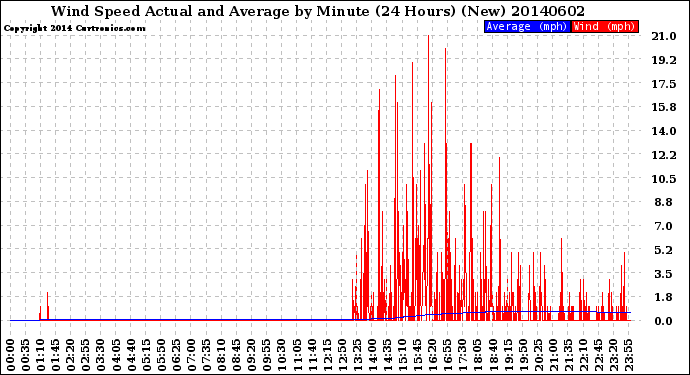This screenshot has height=375, width=690.
Task: Click the 23:55 time axis label
Action: (x=629, y=355)
